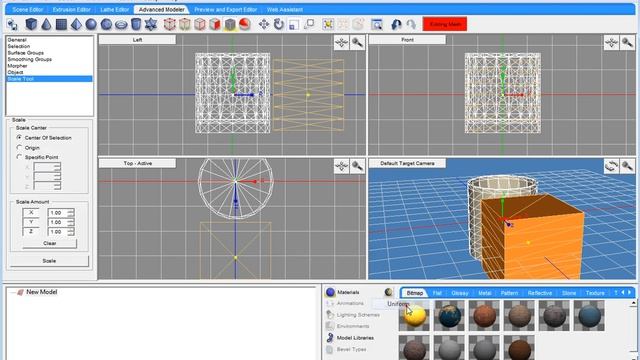640x360 pixels.
Task: Switch materials to the Stone tab
Action: (569, 293)
